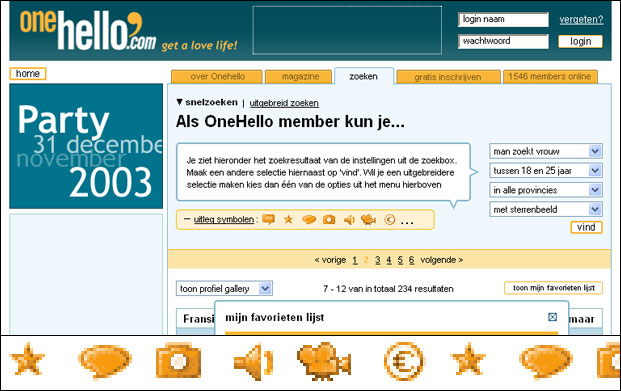Click the home button
The image size is (621, 391).
pyautogui.click(x=28, y=74)
